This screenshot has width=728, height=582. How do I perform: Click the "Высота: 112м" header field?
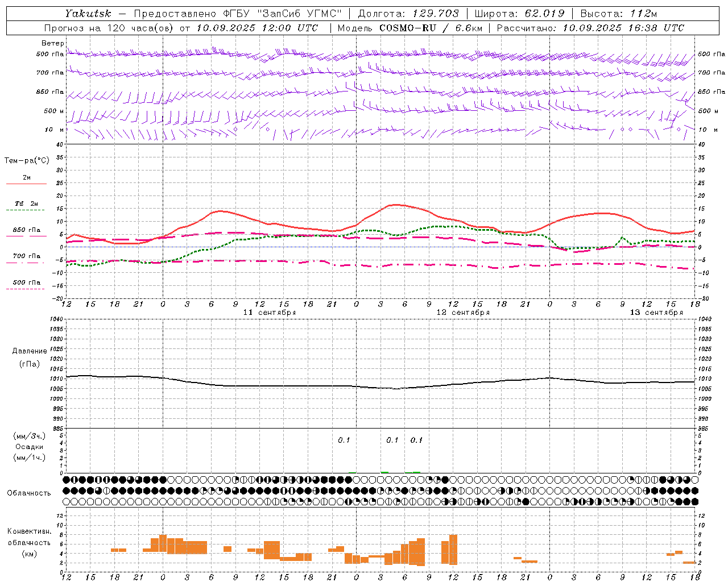(x=619, y=14)
